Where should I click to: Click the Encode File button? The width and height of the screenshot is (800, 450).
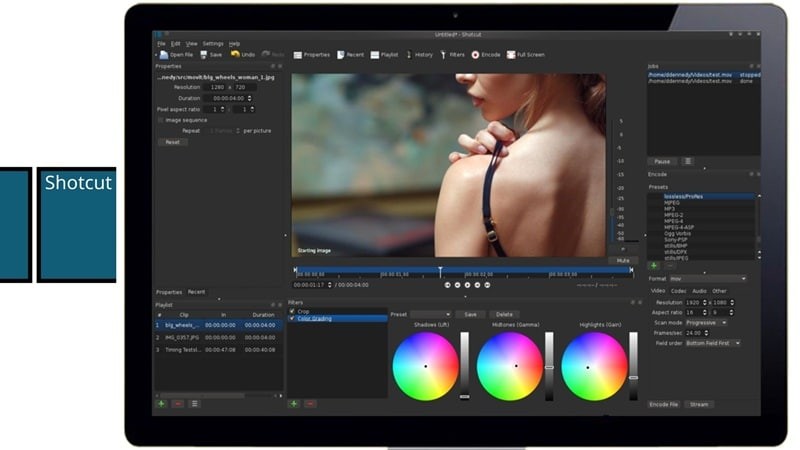(x=663, y=404)
